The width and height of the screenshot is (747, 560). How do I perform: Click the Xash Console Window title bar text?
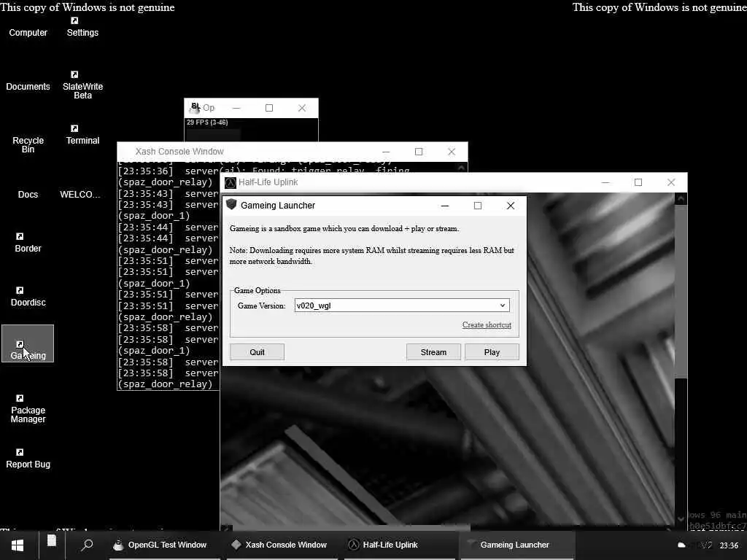179,152
